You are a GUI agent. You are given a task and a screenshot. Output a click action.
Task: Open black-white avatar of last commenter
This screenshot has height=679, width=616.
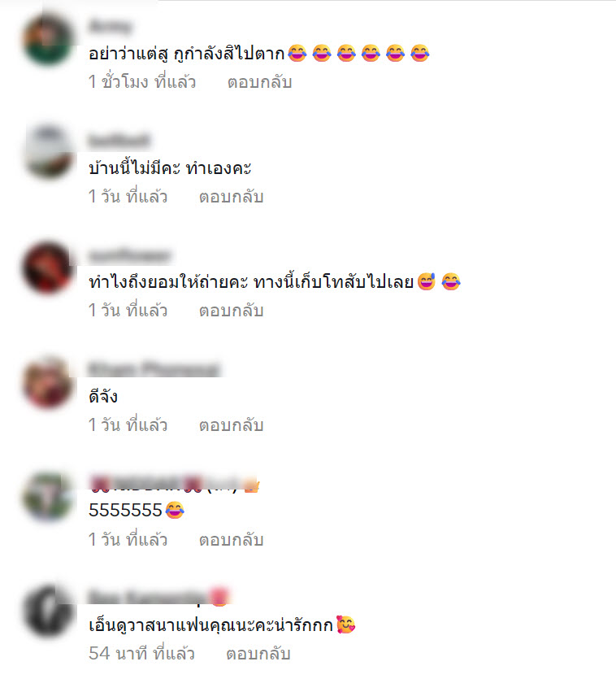point(49,611)
